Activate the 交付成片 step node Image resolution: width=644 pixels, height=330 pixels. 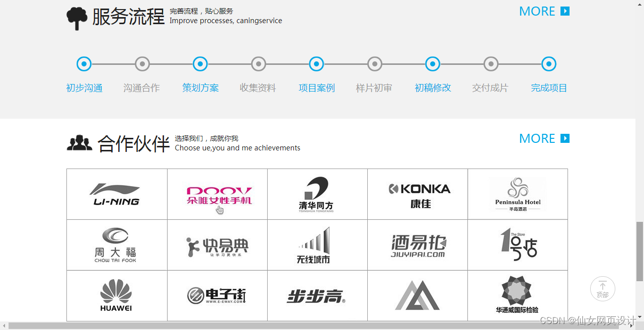coord(491,64)
